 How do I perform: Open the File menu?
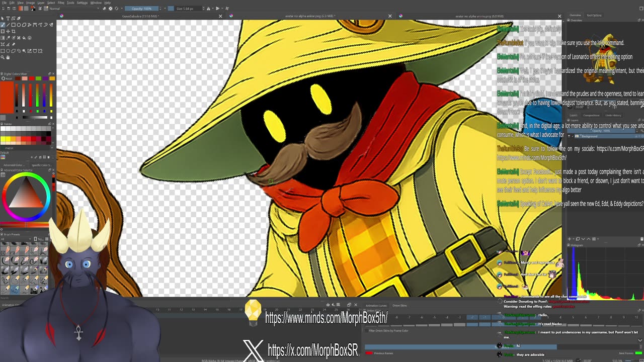click(x=4, y=3)
